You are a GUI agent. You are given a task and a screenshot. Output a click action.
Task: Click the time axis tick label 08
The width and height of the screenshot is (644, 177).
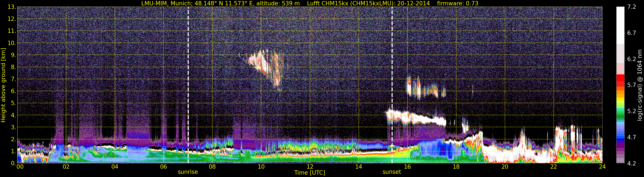212,167
